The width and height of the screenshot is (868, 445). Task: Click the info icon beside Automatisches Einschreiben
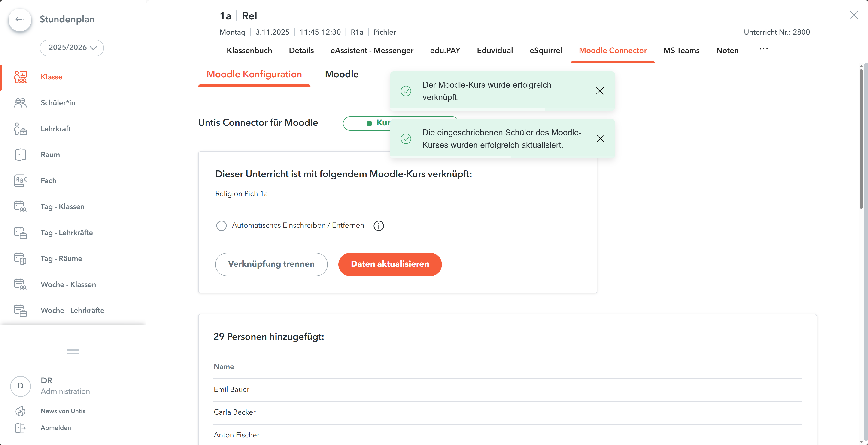pyautogui.click(x=378, y=226)
